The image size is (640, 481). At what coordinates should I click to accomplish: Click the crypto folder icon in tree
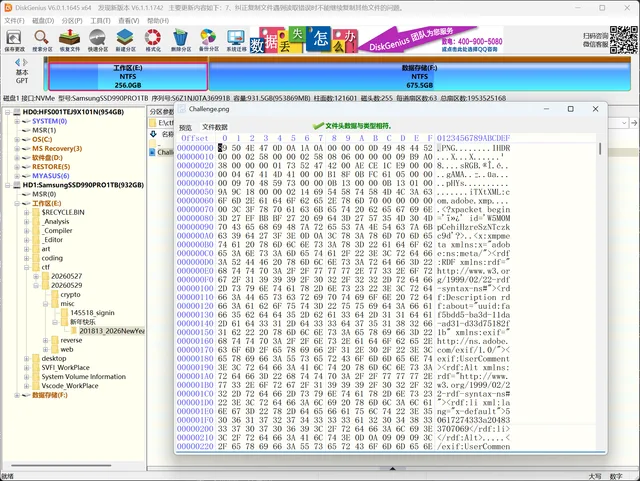[x=55, y=294]
